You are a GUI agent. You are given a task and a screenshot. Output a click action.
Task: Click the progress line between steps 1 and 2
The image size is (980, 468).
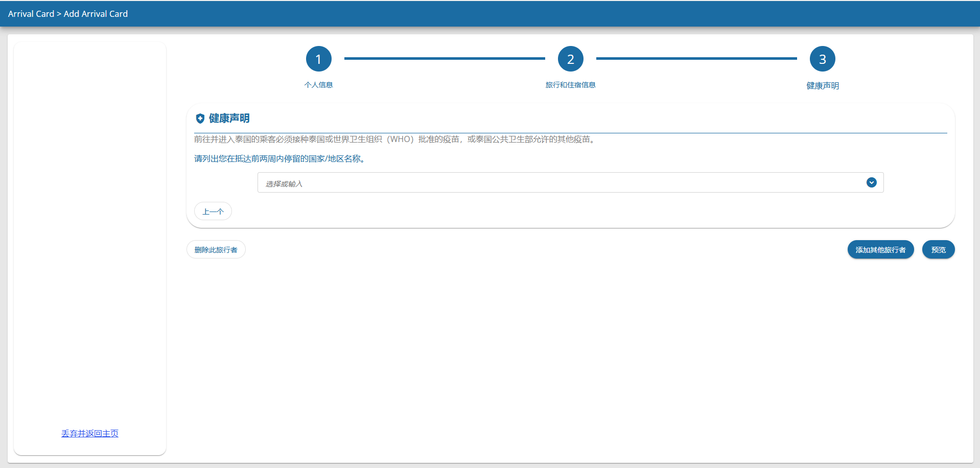444,59
